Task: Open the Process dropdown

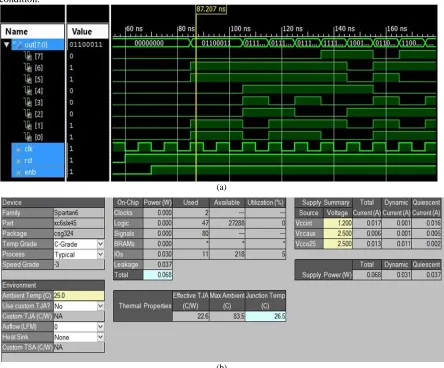Action: tap(100, 254)
